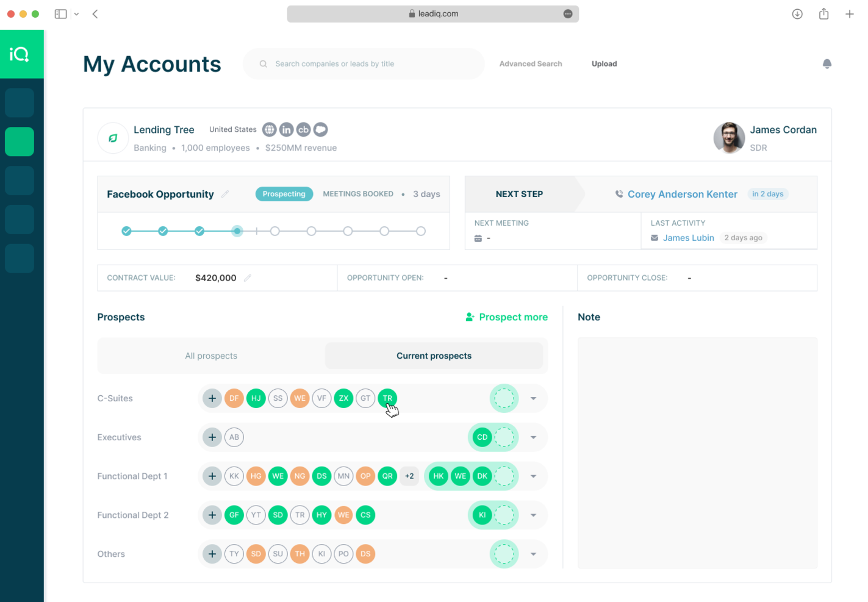The image size is (868, 602).
Task: Open Lending Tree website globe icon
Action: click(269, 129)
